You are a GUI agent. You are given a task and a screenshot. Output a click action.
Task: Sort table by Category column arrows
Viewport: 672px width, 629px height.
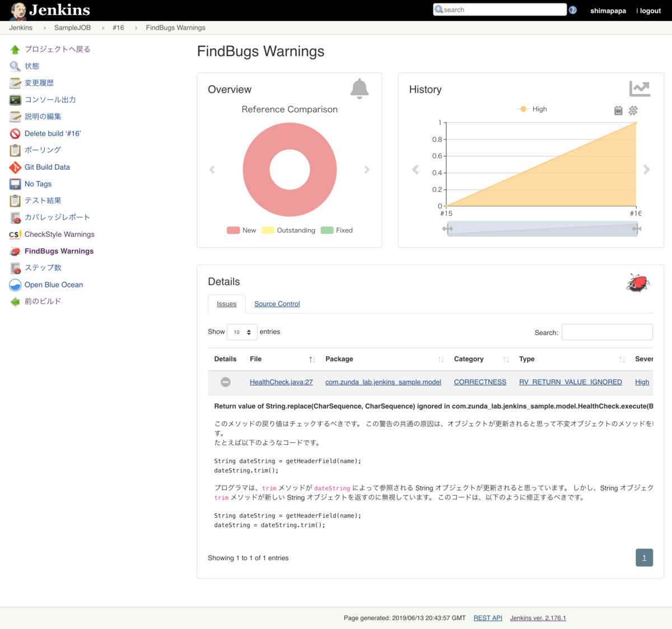pyautogui.click(x=506, y=360)
